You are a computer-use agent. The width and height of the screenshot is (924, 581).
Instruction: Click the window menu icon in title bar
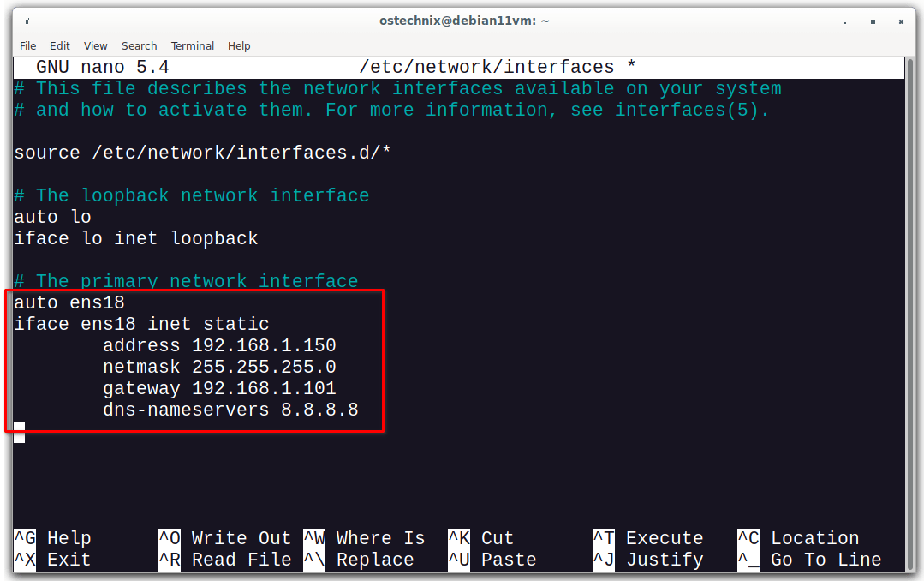[x=27, y=21]
